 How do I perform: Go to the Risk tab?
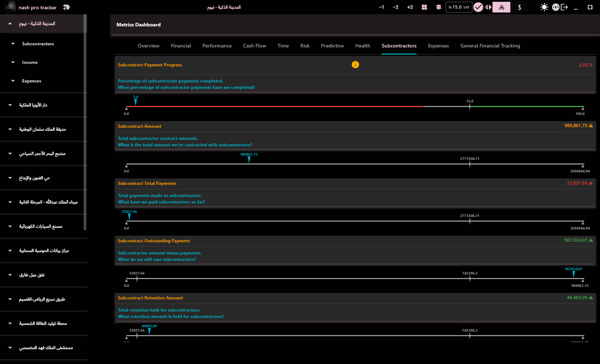tap(305, 46)
